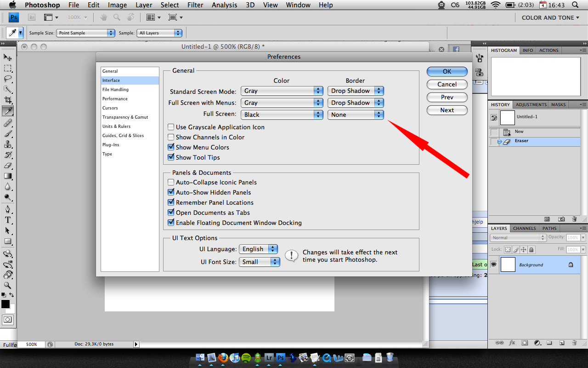588x368 pixels.
Task: Open Full Screen with Menus border dropdown
Action: click(356, 103)
